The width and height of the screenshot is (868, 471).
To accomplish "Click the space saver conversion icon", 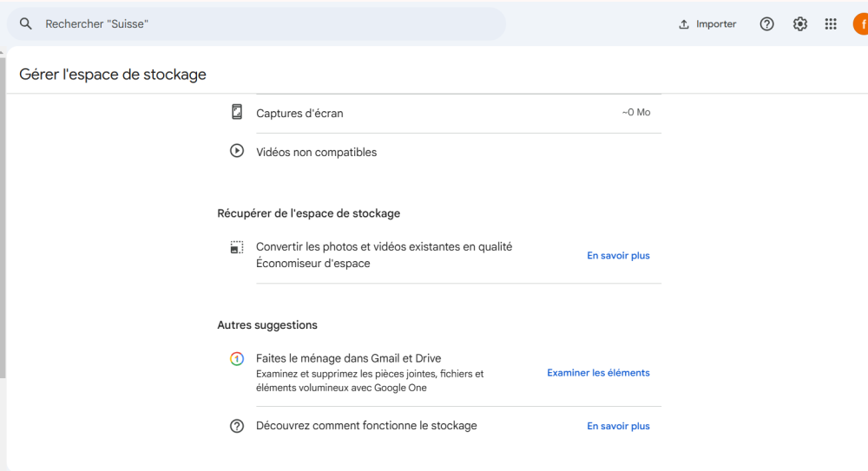I will pyautogui.click(x=237, y=247).
